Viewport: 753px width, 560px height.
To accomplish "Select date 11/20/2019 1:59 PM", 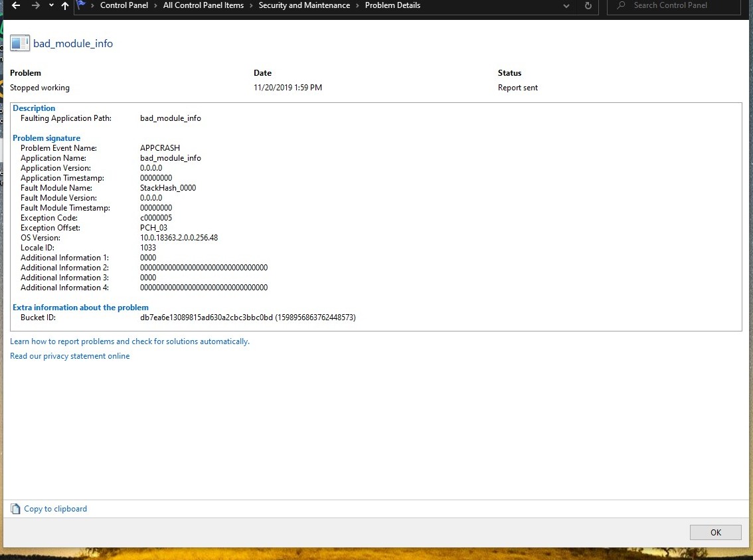I will click(288, 88).
